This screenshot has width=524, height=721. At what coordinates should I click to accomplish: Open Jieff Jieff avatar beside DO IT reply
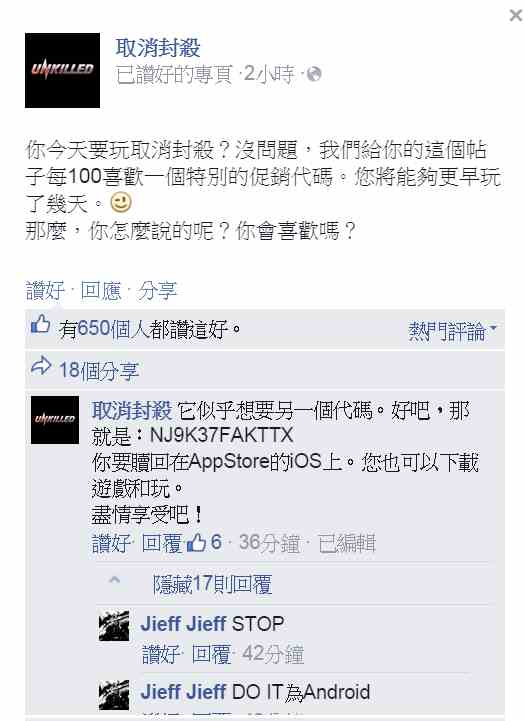114,695
